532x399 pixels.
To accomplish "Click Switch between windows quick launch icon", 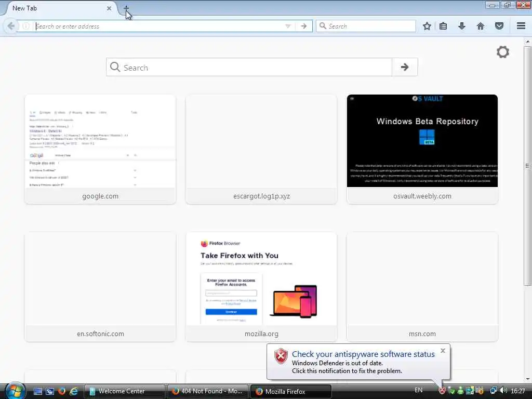I will coord(50,391).
